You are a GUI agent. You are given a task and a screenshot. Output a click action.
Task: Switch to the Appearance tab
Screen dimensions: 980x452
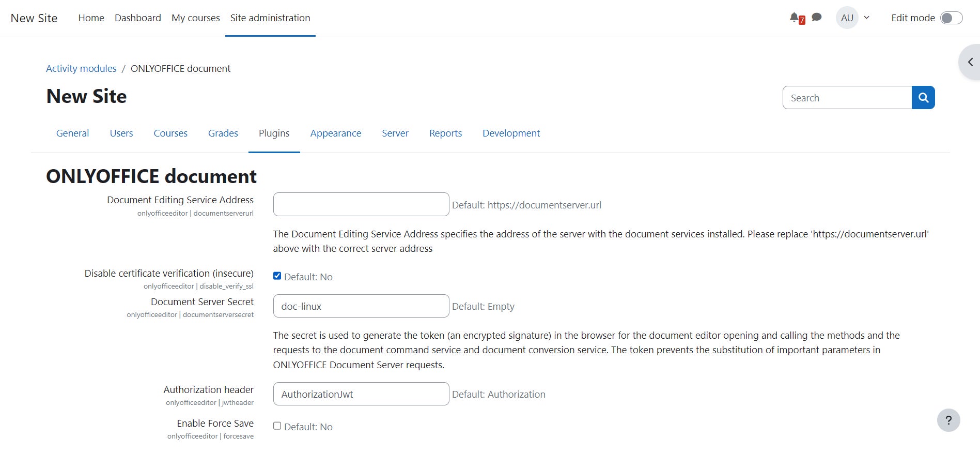point(335,133)
